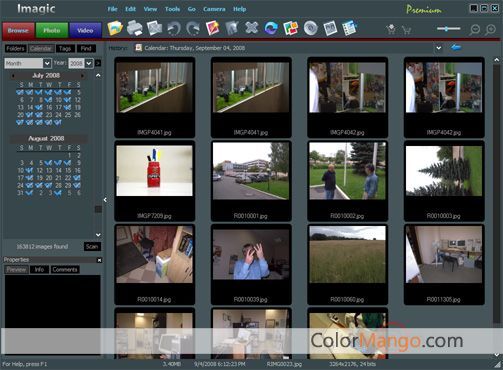This screenshot has width=503, height=370.
Task: Switch to Comments properties tab
Action: click(x=65, y=270)
